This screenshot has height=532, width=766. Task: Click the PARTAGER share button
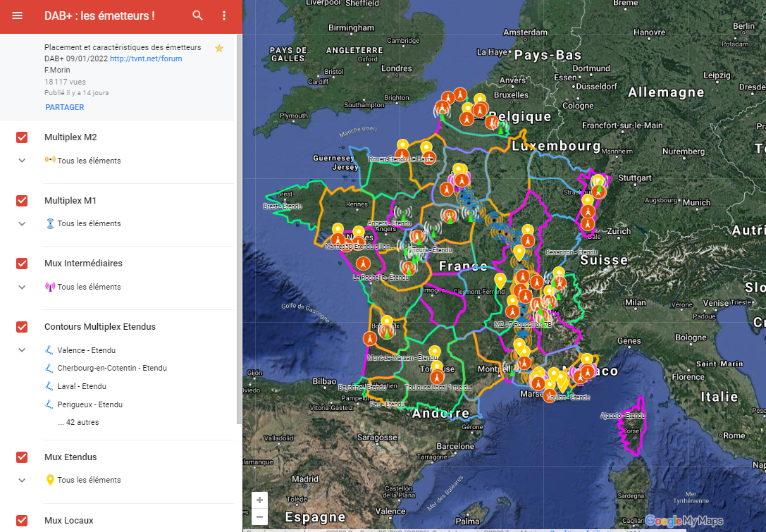click(65, 107)
